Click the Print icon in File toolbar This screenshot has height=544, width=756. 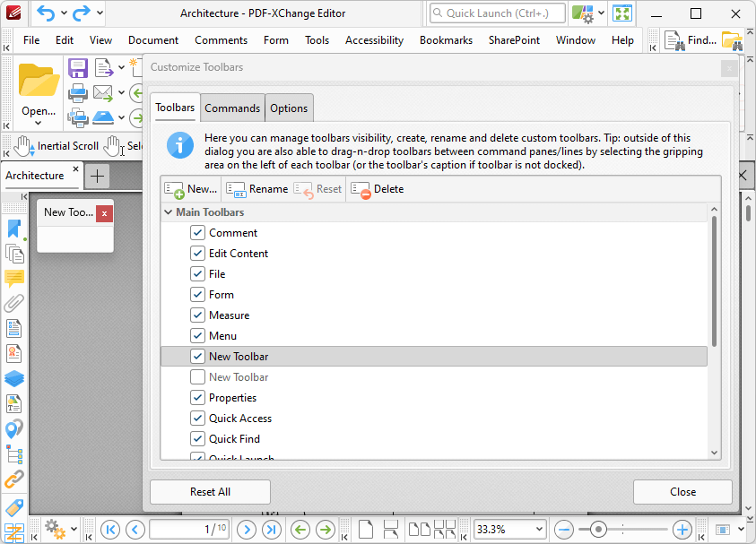click(78, 93)
